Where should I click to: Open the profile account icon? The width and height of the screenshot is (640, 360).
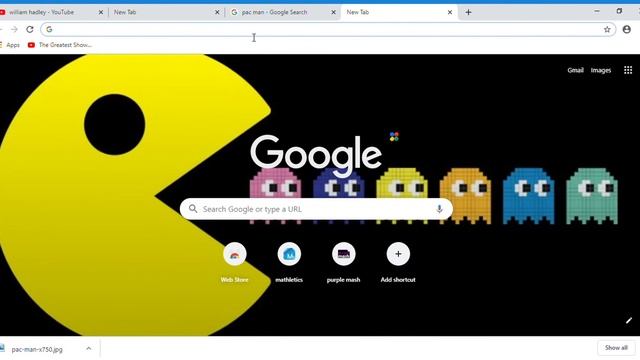click(627, 29)
